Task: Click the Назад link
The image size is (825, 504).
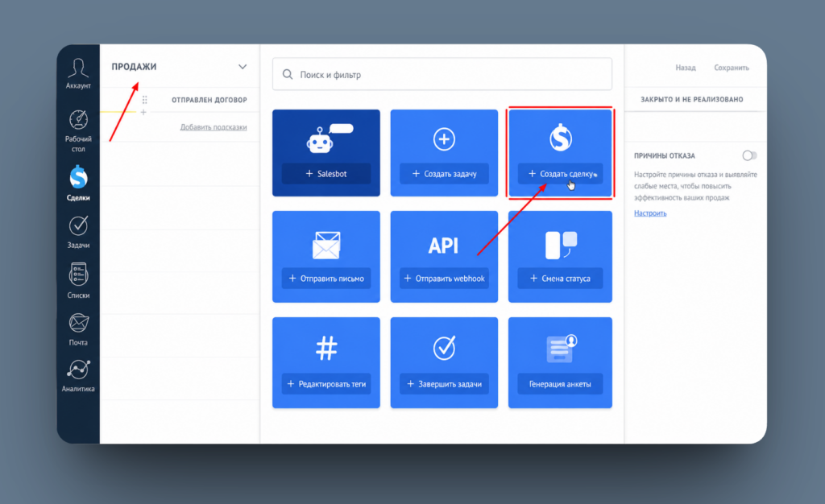Action: pyautogui.click(x=686, y=68)
